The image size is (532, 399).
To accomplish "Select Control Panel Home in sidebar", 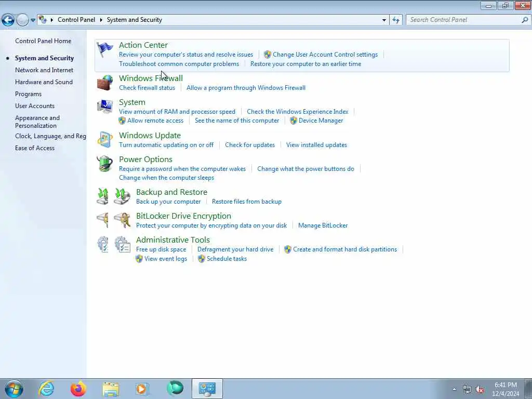I will click(43, 41).
